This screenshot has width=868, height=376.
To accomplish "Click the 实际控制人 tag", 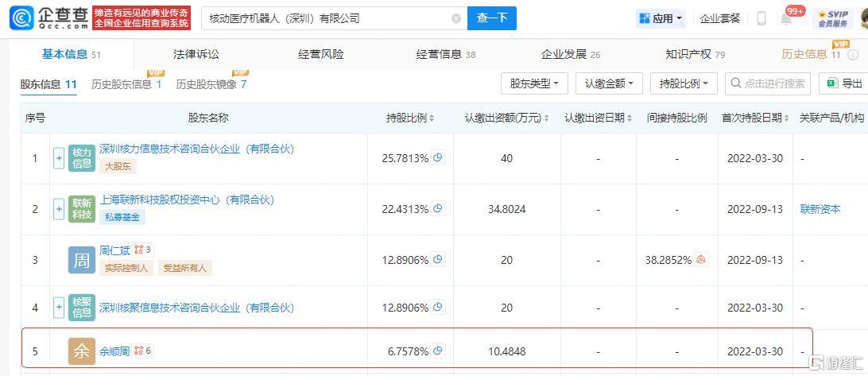I will point(126,267).
